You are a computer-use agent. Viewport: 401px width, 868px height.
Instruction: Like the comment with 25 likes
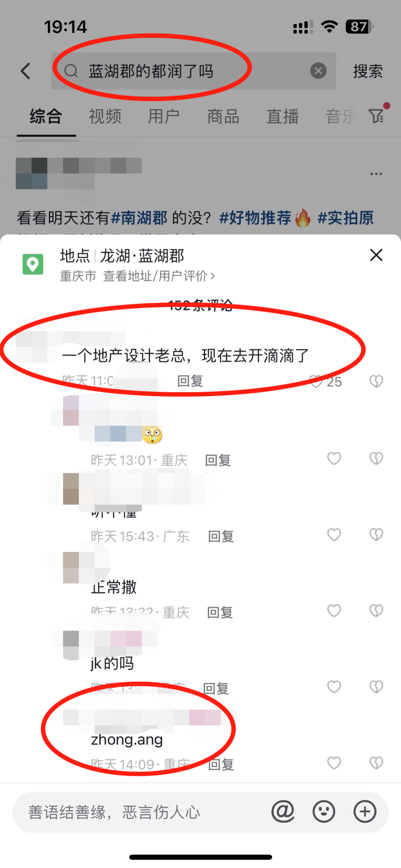point(316,381)
